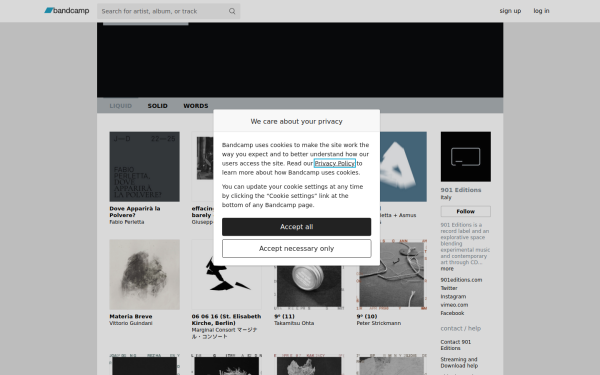Screen dimensions: 600x375
Task: Open the Instagram link
Action: pyautogui.click(x=453, y=297)
